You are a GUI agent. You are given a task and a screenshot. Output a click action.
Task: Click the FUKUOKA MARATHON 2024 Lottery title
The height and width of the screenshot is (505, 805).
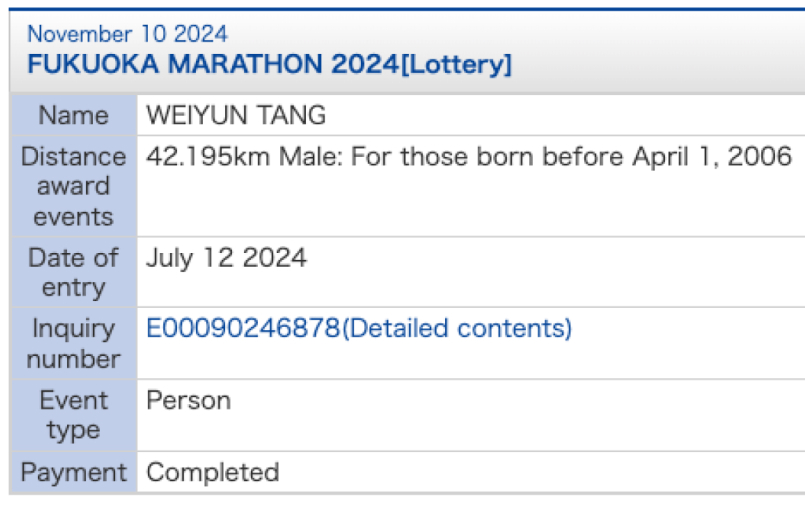tap(269, 65)
